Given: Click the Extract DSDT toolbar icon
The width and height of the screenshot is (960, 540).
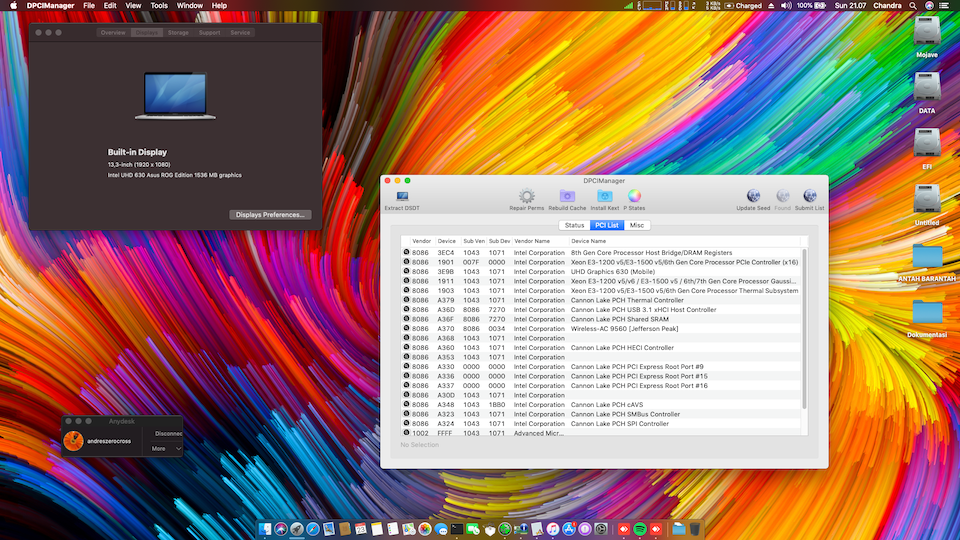Looking at the screenshot, I should [x=402, y=197].
